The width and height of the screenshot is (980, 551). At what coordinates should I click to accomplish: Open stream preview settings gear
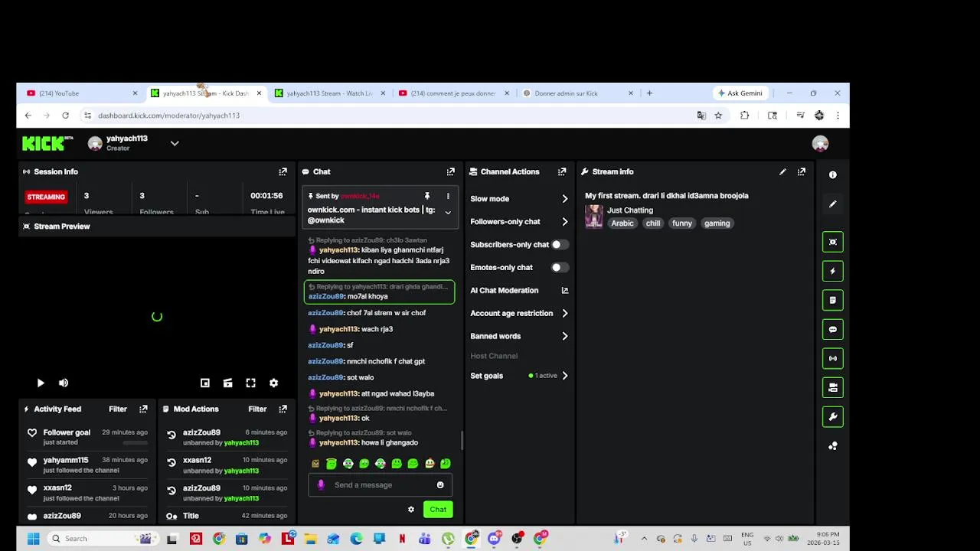(x=273, y=383)
